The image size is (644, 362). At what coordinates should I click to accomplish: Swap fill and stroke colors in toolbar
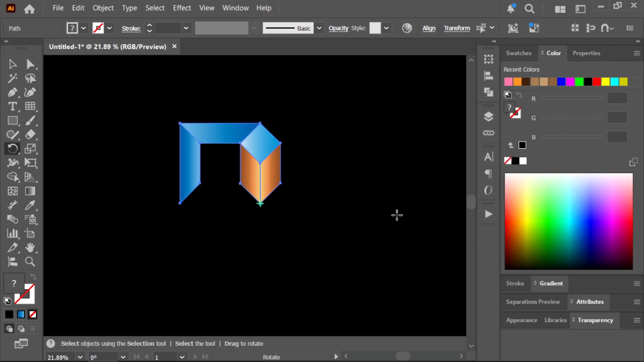[33, 277]
